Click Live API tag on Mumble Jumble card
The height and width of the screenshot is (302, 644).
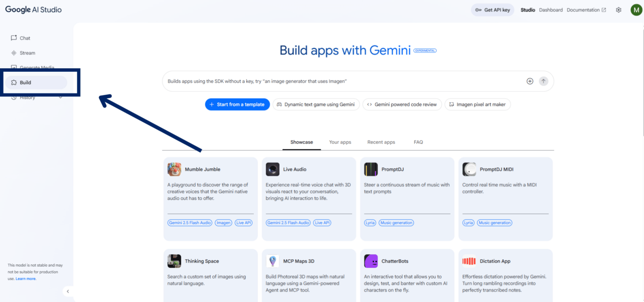pos(244,223)
